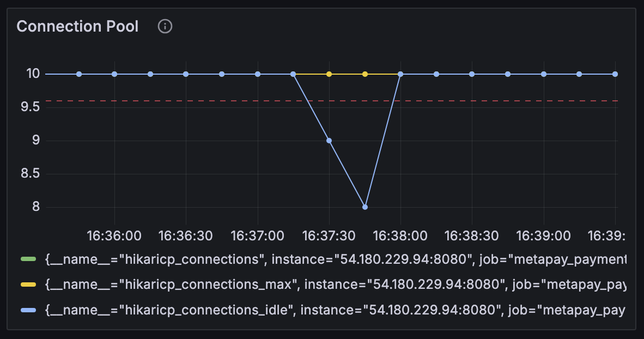Click the panel info icon next to Connection Pool
The width and height of the screenshot is (644, 339).
click(x=165, y=26)
